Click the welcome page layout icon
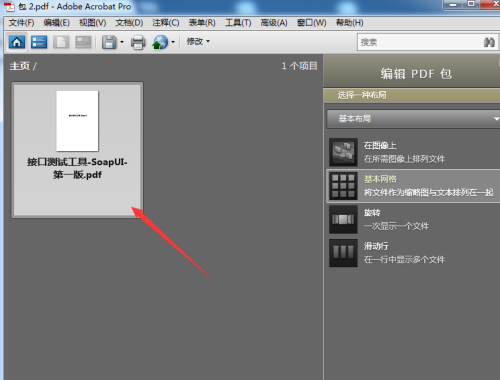 click(x=83, y=42)
